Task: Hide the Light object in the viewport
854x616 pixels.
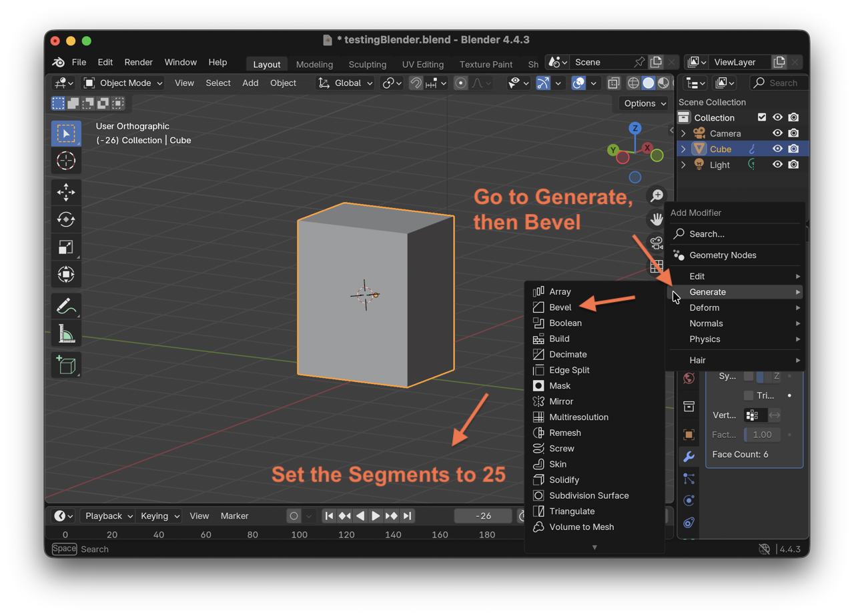Action: pyautogui.click(x=777, y=165)
